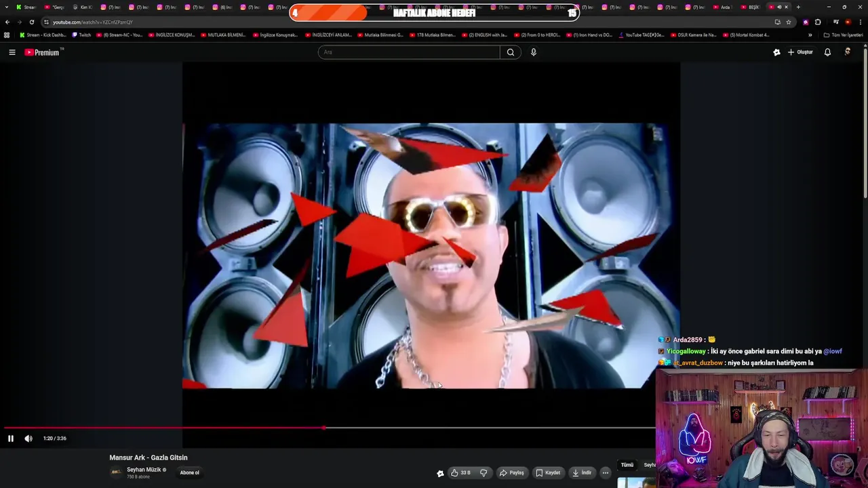Image resolution: width=868 pixels, height=488 pixels.
Task: Open the YouTube hamburger guide menu
Action: 12,52
